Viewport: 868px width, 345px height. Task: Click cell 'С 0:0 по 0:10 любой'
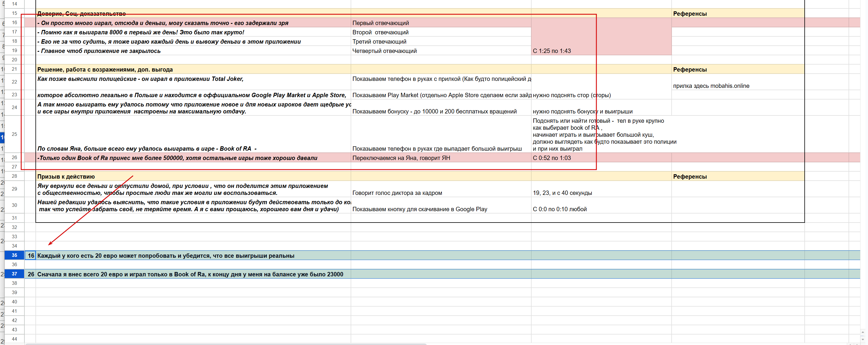tap(601, 205)
